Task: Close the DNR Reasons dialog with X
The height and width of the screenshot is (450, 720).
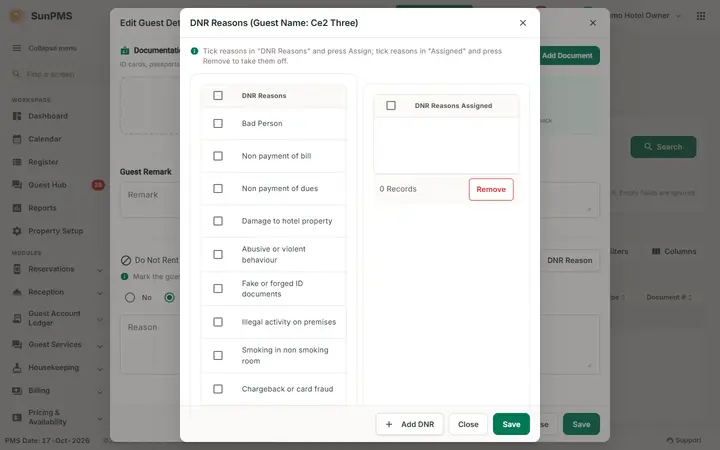Action: pos(523,23)
